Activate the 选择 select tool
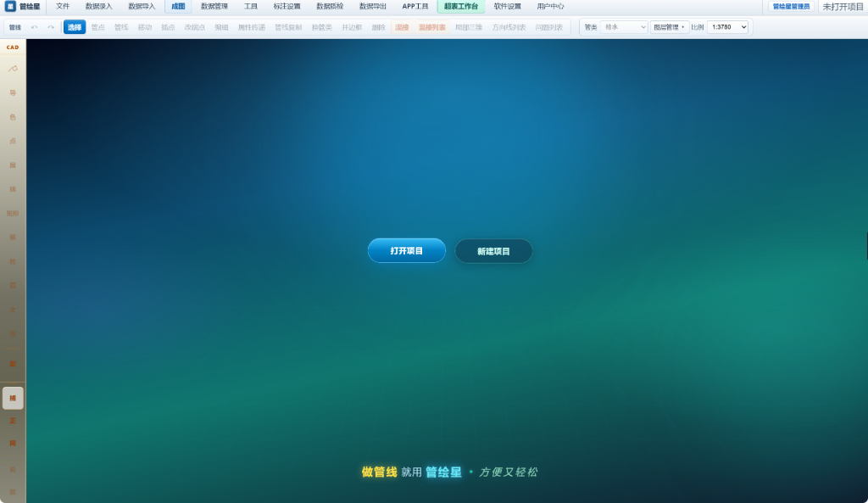This screenshot has width=868, height=503. [x=75, y=27]
